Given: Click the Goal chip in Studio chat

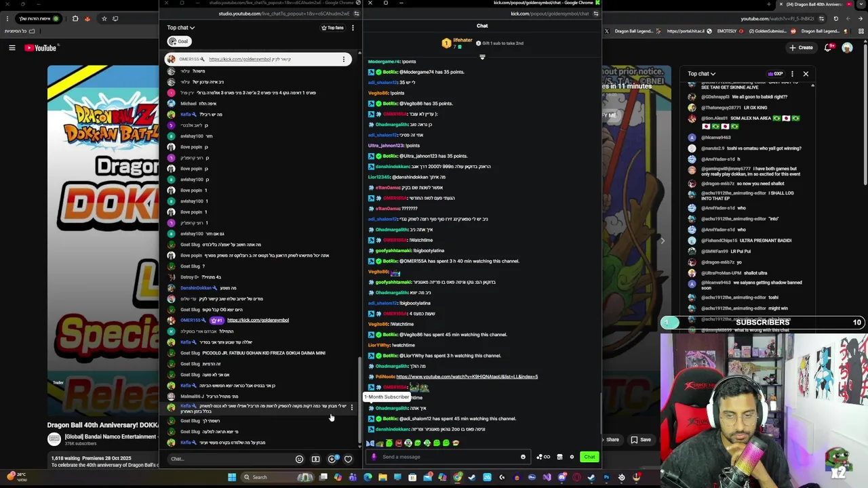Looking at the screenshot, I should point(178,41).
